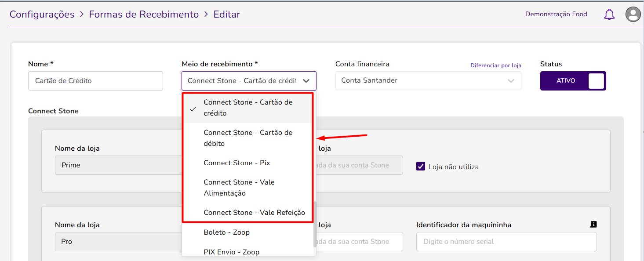Choose Connect Stone - Vale Alimentação option
This screenshot has height=261, width=644.
[249, 188]
